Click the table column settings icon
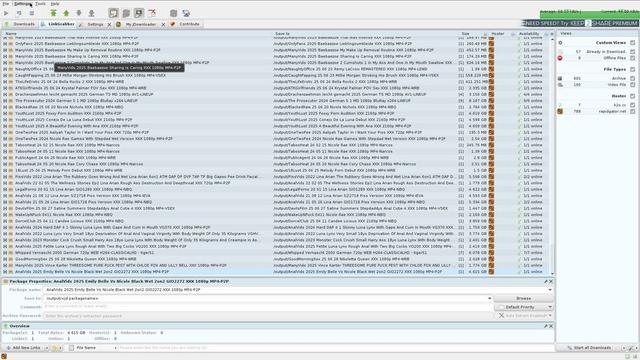 552,34
